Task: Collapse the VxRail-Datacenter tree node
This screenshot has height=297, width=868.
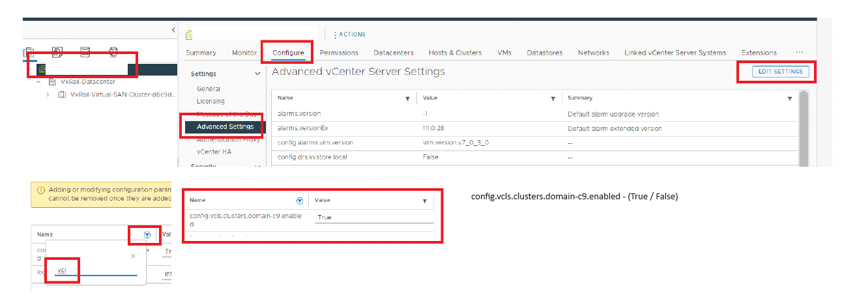Action: pos(38,82)
